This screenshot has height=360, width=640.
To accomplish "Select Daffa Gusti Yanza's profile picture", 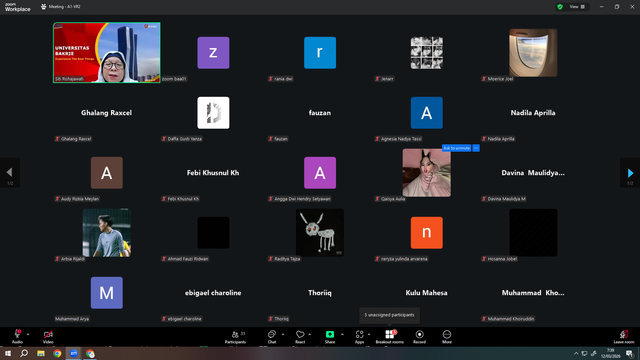I will click(x=213, y=113).
